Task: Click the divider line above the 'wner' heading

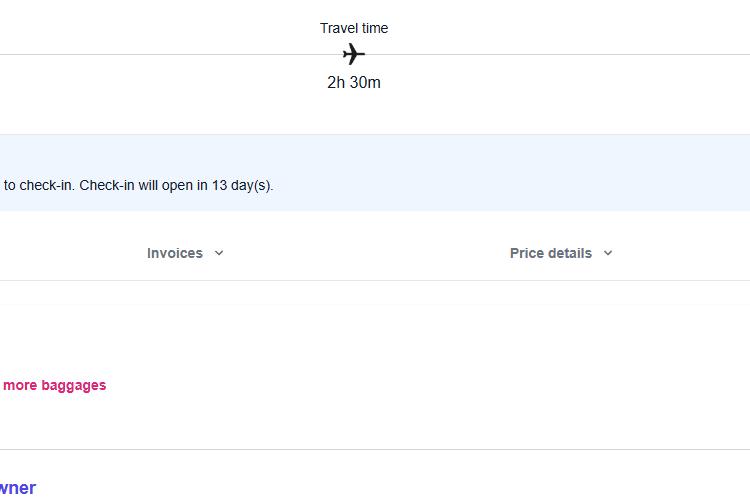Action: click(x=375, y=449)
